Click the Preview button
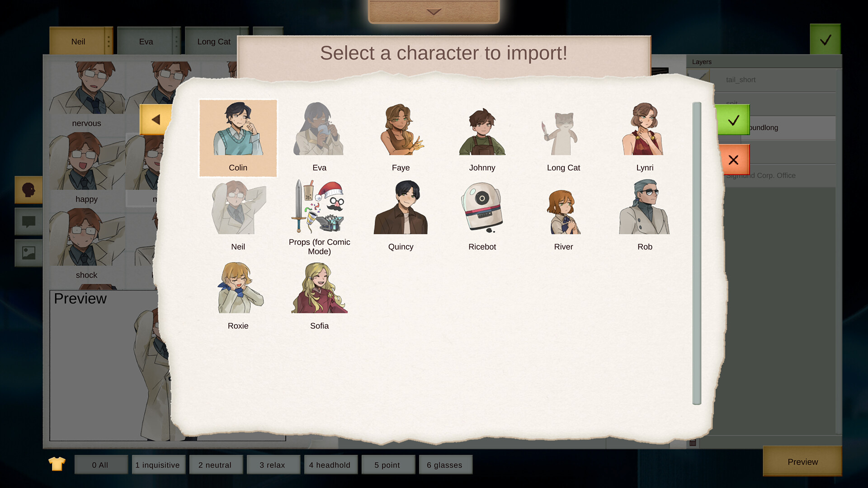Viewport: 868px width, 488px height. 802,462
